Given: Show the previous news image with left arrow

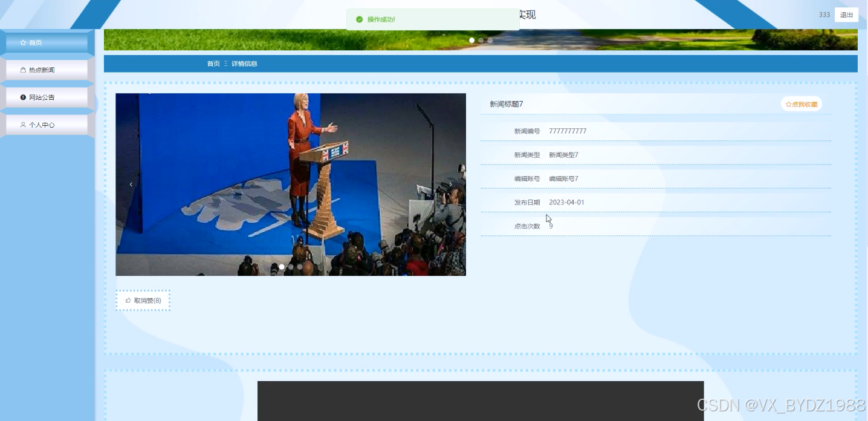Looking at the screenshot, I should pos(131,184).
